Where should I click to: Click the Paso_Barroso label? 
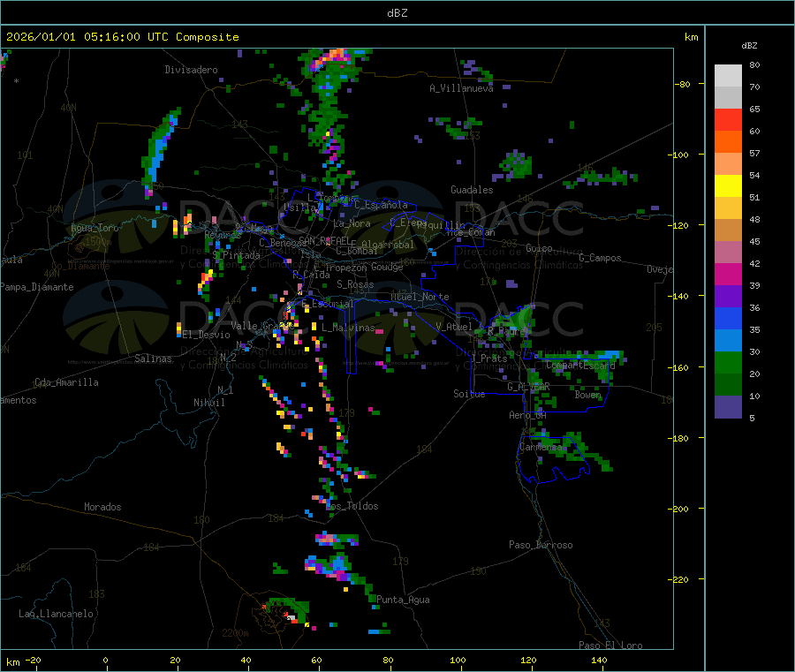(x=541, y=545)
